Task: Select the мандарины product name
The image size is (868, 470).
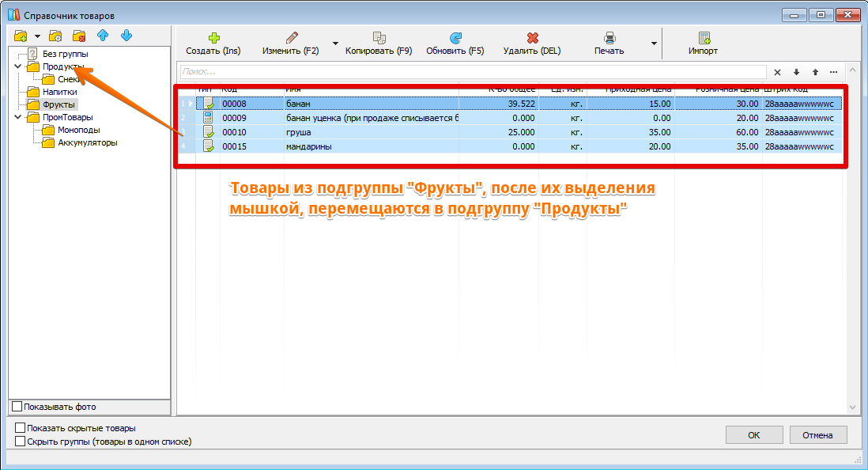Action: [309, 147]
